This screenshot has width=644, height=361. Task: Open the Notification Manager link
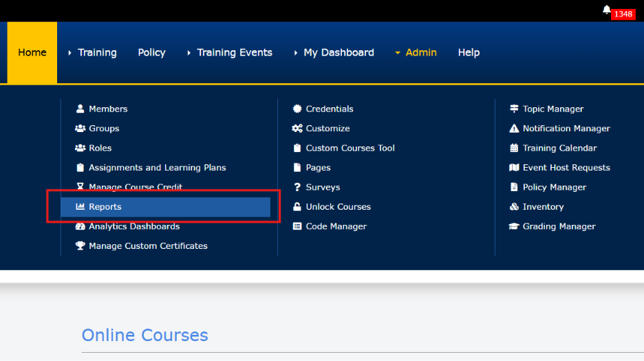tap(566, 128)
